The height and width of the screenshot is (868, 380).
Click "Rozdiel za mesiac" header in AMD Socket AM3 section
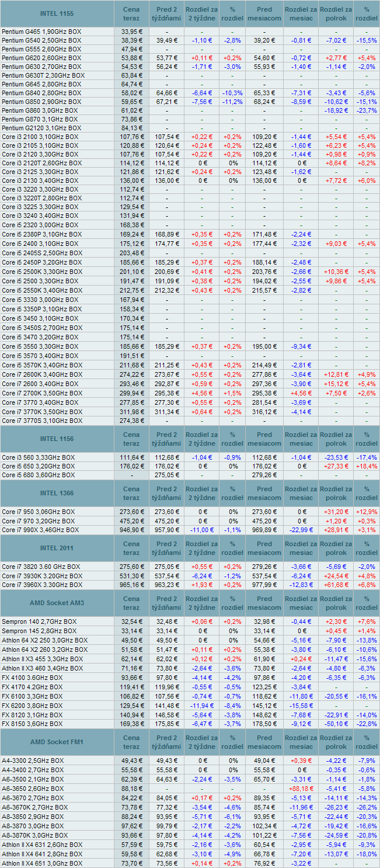pos(301,603)
